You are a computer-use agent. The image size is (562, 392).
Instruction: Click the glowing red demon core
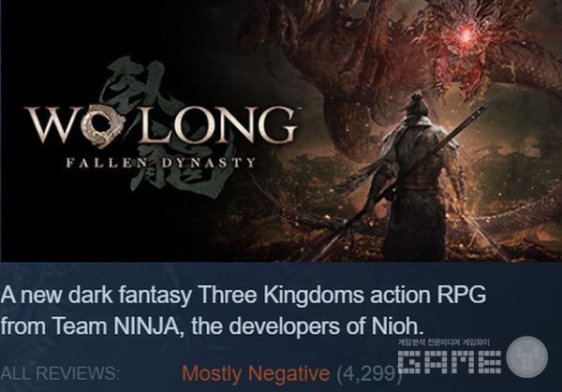(466, 35)
